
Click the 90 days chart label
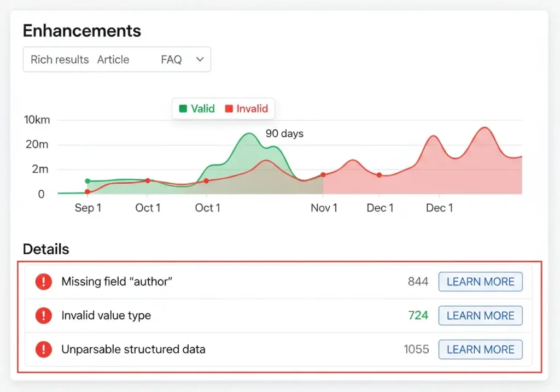(x=284, y=133)
